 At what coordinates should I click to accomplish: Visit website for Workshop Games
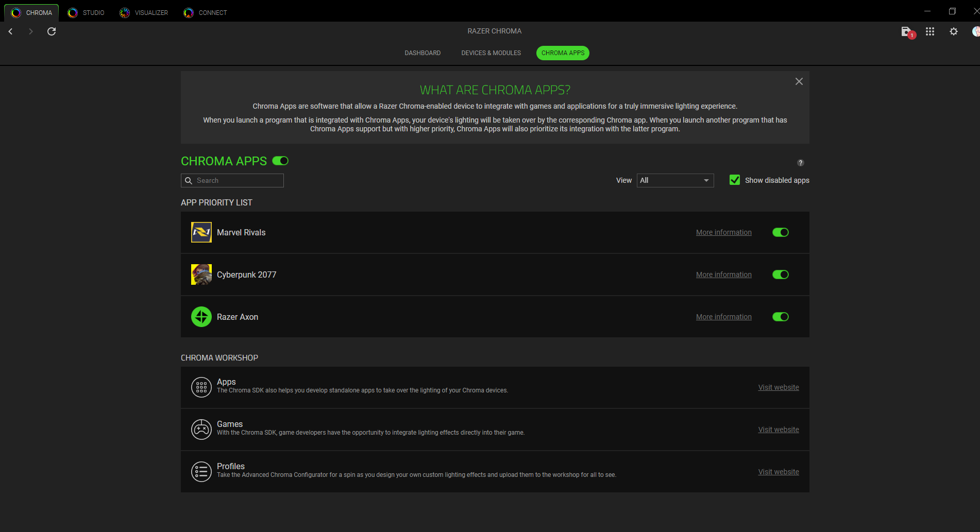pos(779,430)
